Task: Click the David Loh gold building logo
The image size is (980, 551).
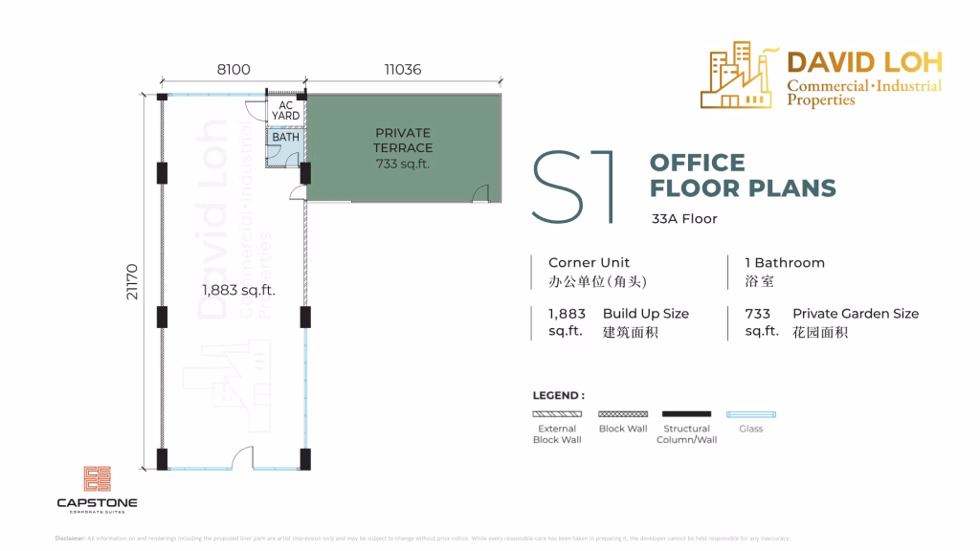Action: (x=739, y=75)
